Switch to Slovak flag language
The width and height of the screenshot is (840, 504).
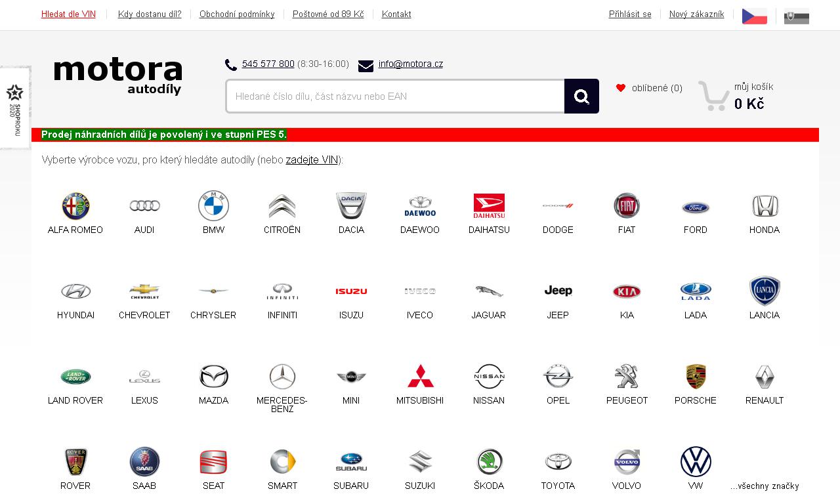tap(797, 16)
